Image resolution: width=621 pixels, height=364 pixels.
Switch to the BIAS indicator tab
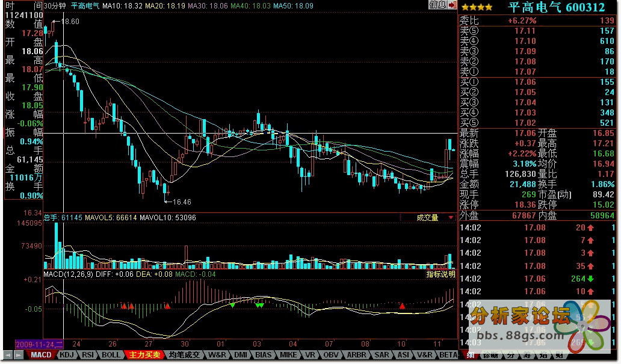264,355
